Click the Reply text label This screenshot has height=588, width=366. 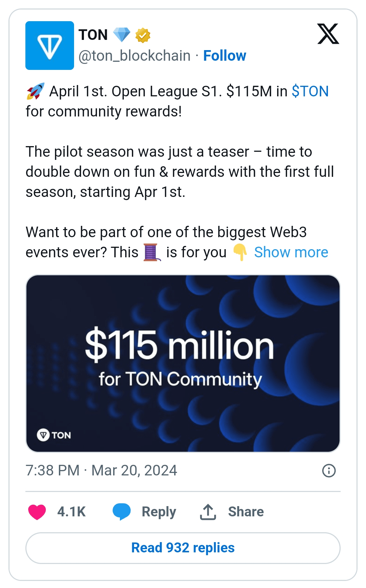[x=159, y=512]
